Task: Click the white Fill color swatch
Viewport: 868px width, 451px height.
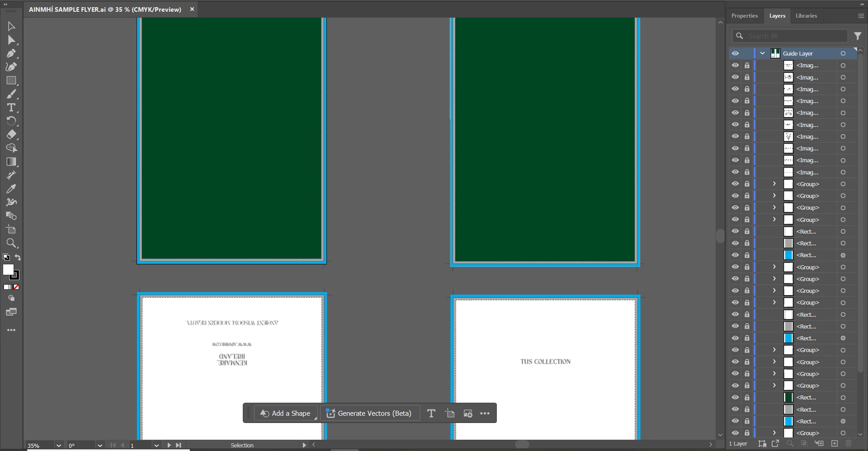Action: [8, 270]
